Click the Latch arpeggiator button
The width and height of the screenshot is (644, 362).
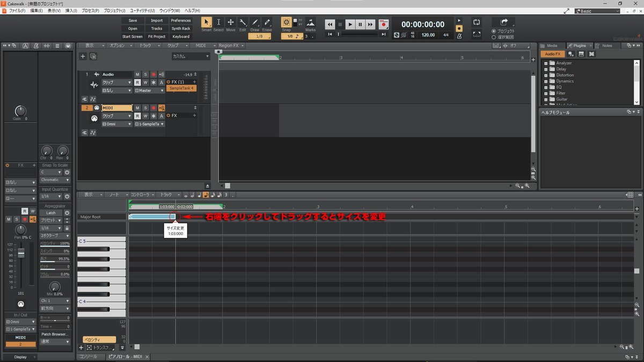51,213
